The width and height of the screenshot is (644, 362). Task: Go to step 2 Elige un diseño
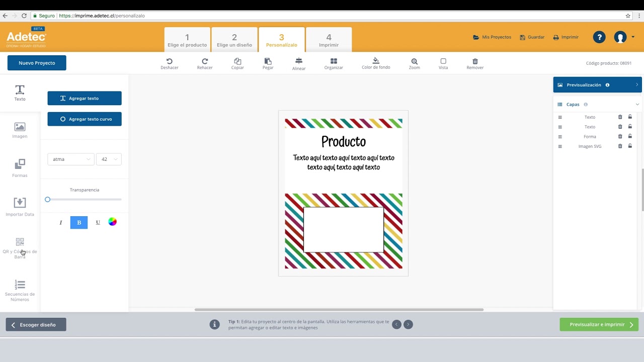click(x=234, y=40)
